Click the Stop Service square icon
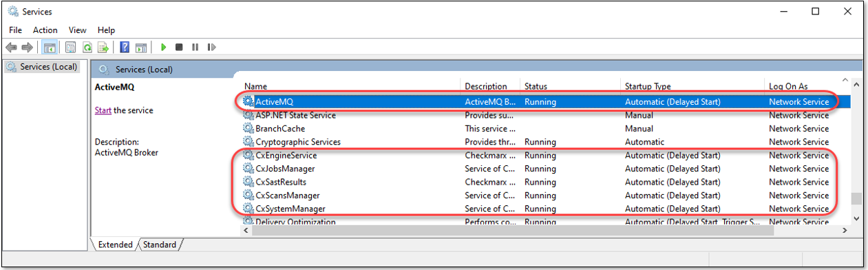This screenshot has height=270, width=868. 179,48
